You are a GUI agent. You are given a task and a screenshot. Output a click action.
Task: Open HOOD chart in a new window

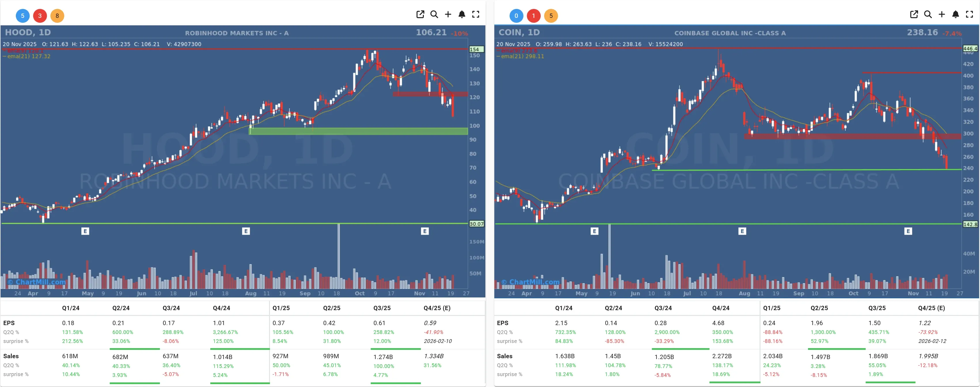coord(420,14)
